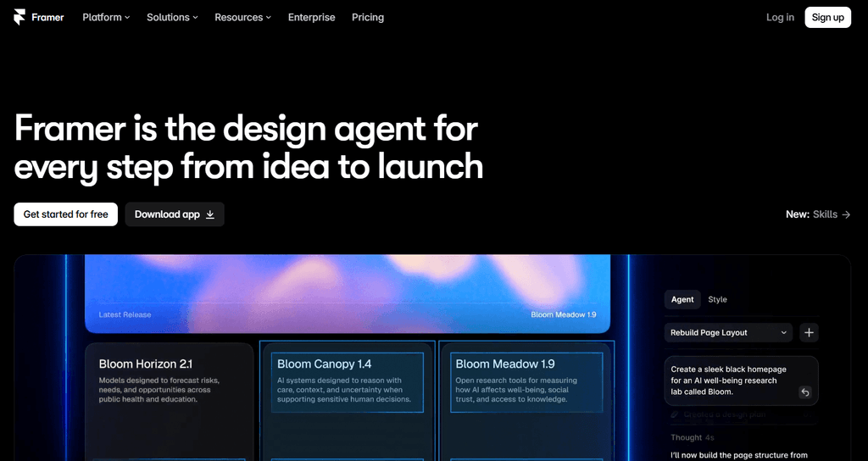The height and width of the screenshot is (461, 868).
Task: Click the plus icon beside Rebuild Page Layout
Action: point(809,332)
